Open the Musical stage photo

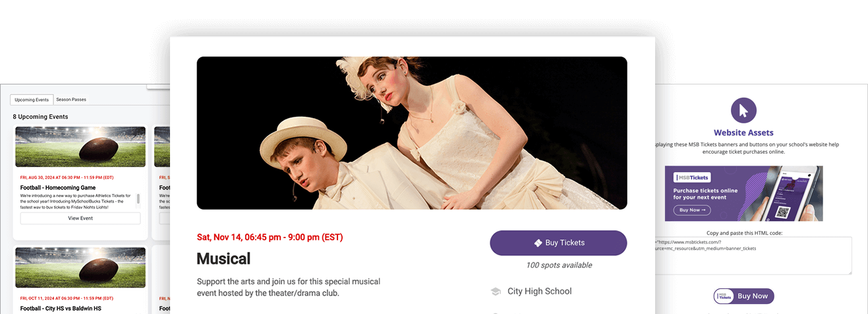point(411,133)
